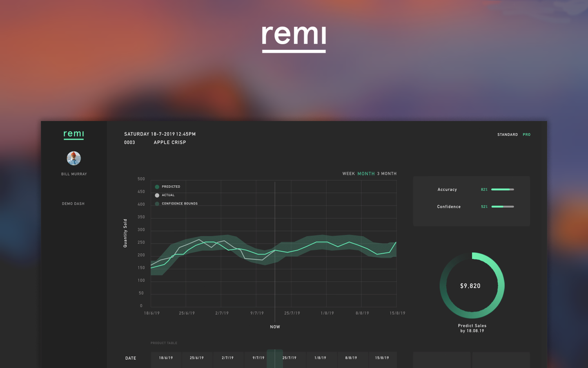Viewport: 588px width, 368px height.
Task: Click the 15/8/19 chart axis label
Action: [x=397, y=313]
